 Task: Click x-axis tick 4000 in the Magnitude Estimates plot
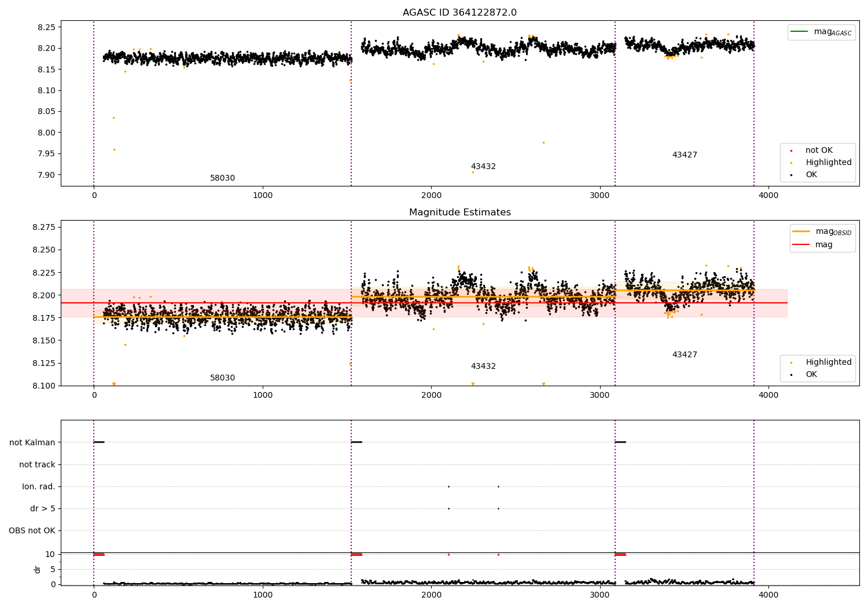coord(768,395)
